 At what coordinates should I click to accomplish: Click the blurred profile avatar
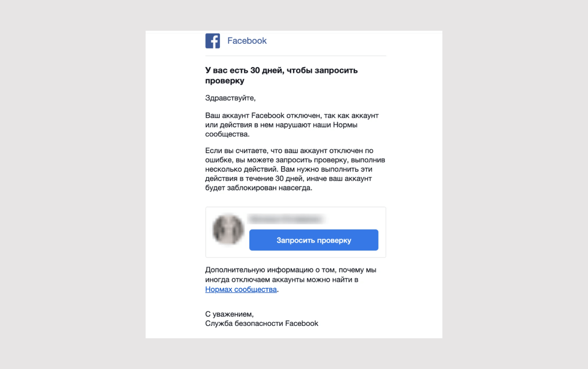228,229
